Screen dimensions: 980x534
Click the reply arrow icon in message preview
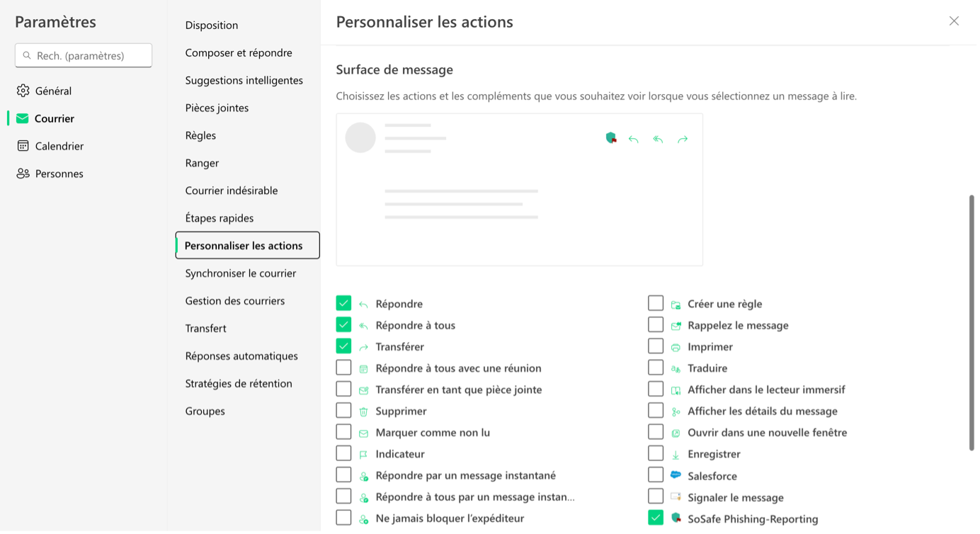click(x=634, y=140)
